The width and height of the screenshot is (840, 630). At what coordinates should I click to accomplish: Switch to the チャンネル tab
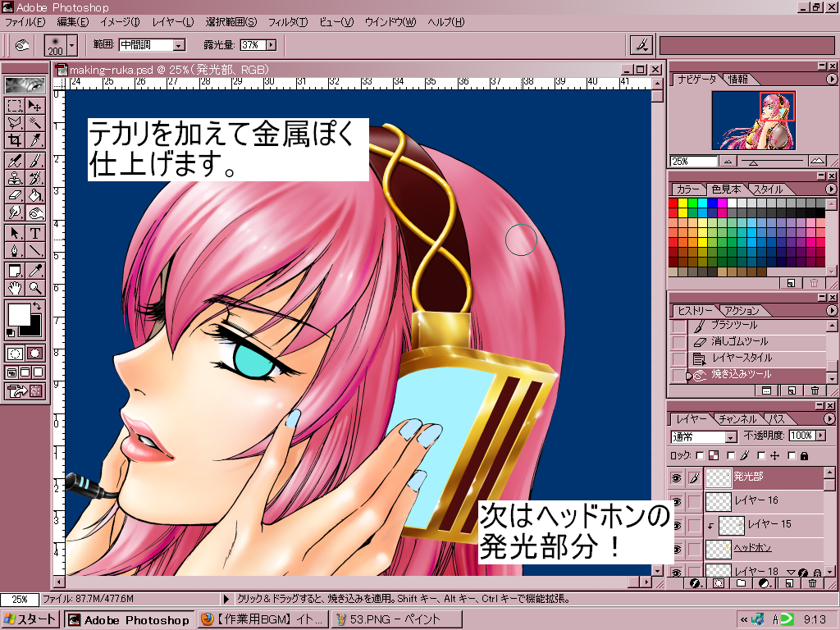737,419
